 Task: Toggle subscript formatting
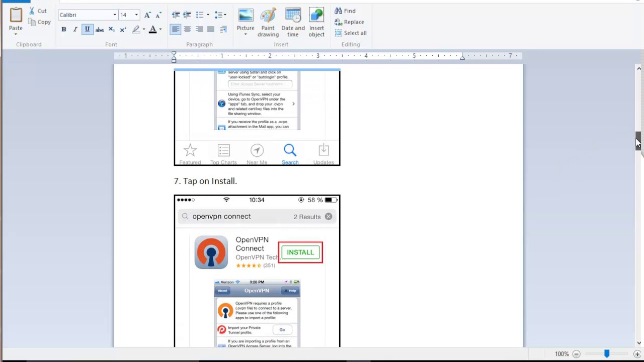[111, 30]
